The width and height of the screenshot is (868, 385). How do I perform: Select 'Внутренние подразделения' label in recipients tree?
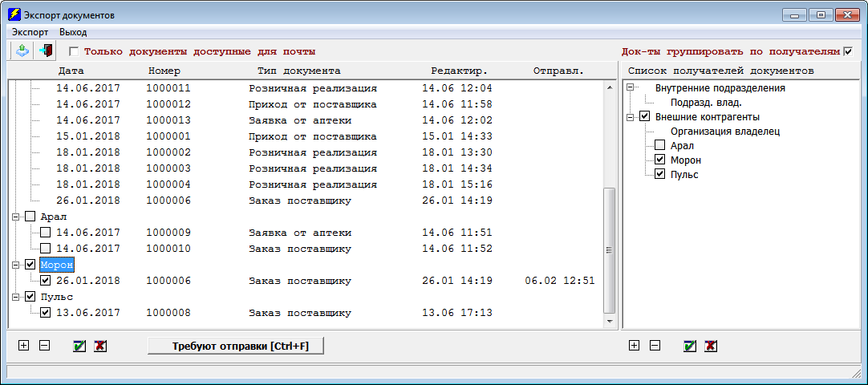tap(720, 88)
